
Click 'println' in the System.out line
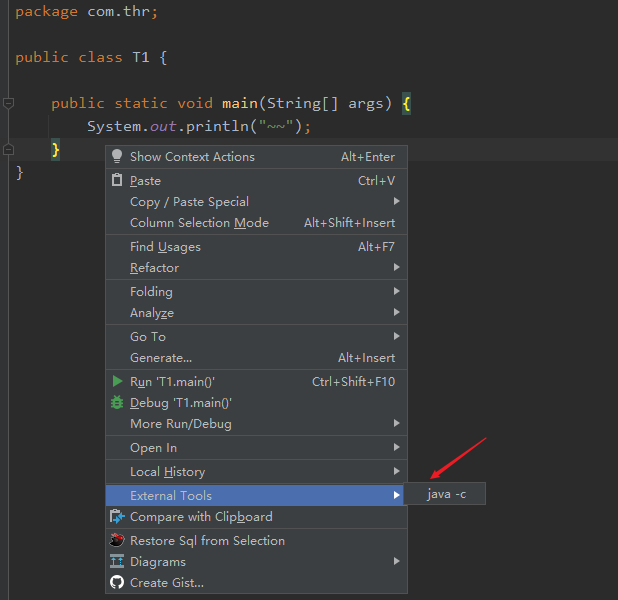pos(217,127)
